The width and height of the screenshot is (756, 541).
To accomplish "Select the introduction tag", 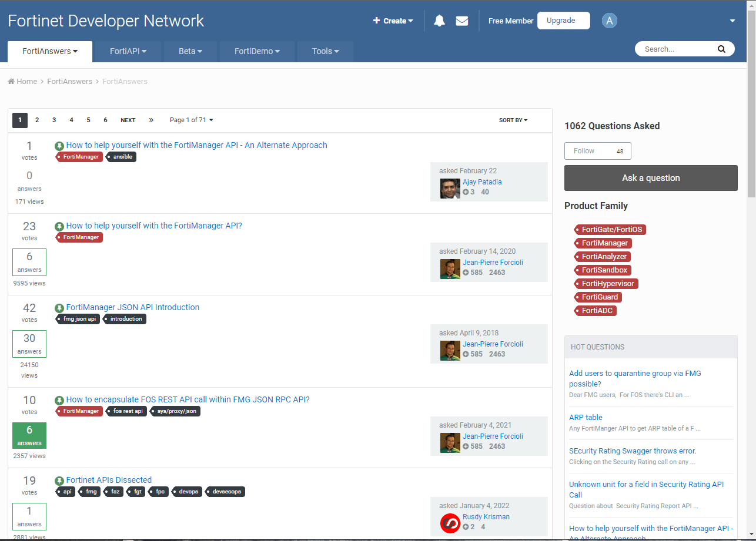I will point(125,319).
